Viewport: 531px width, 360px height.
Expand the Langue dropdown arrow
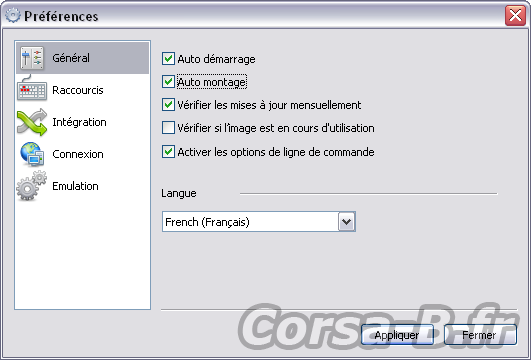tap(346, 222)
